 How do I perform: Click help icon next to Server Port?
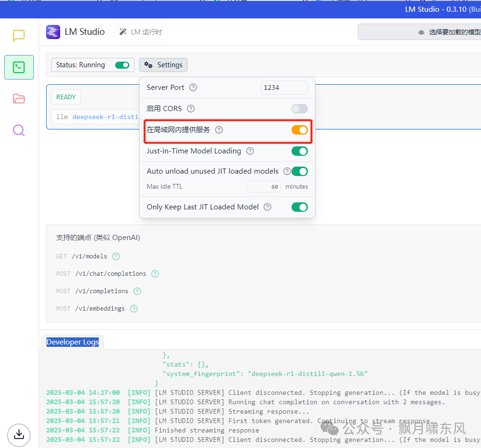pos(193,88)
